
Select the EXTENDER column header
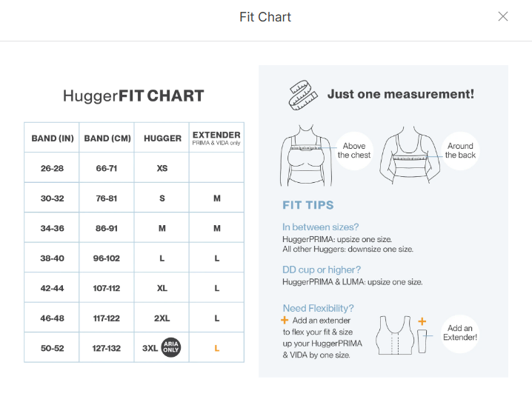click(216, 138)
